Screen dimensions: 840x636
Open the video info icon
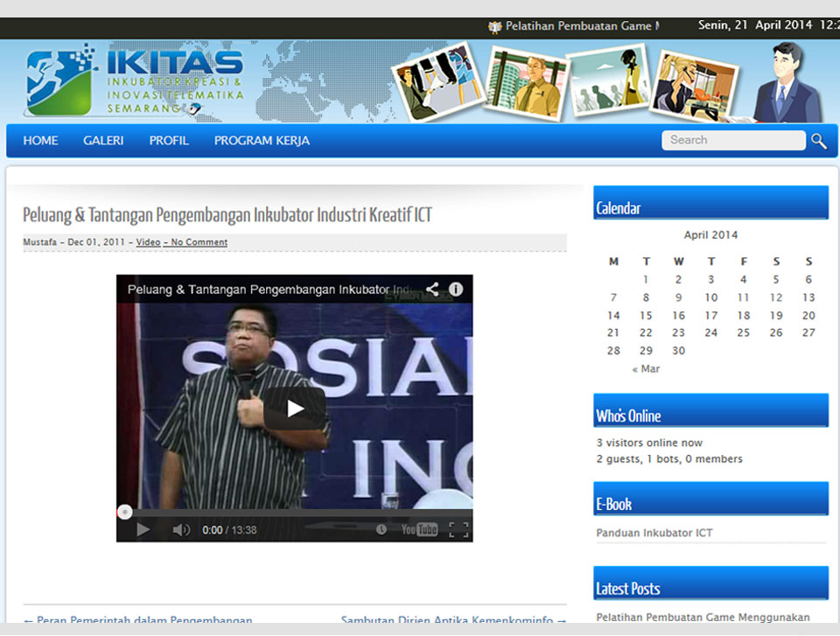click(x=456, y=289)
